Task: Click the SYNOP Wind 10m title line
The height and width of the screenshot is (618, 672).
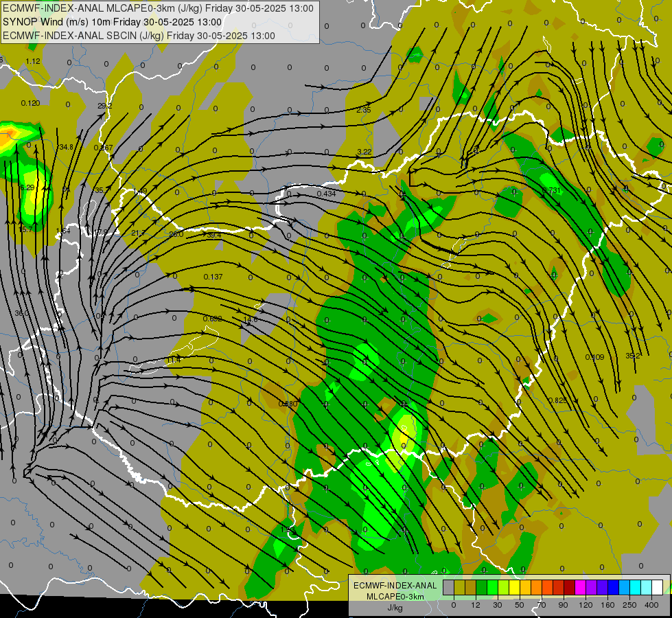Action: (113, 22)
